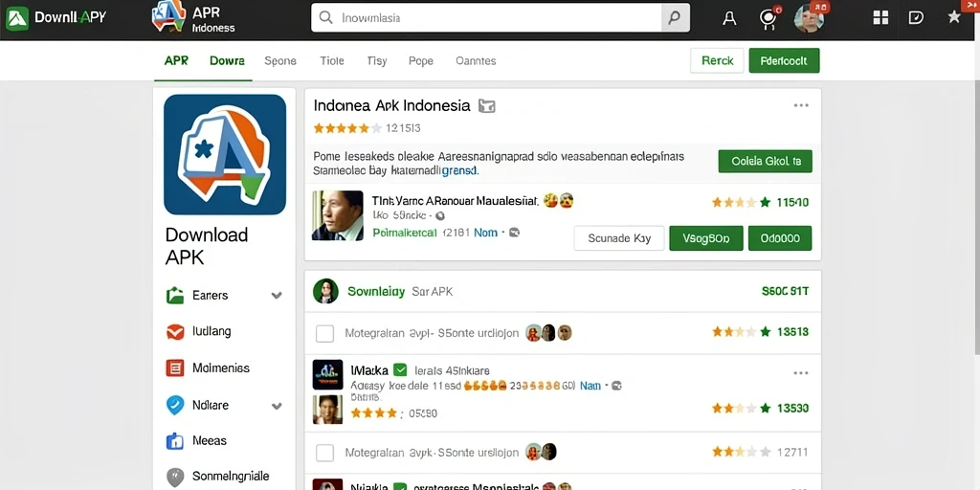This screenshot has width=980, height=490.
Task: Click the star rating showing 13513
Action: 742,332
